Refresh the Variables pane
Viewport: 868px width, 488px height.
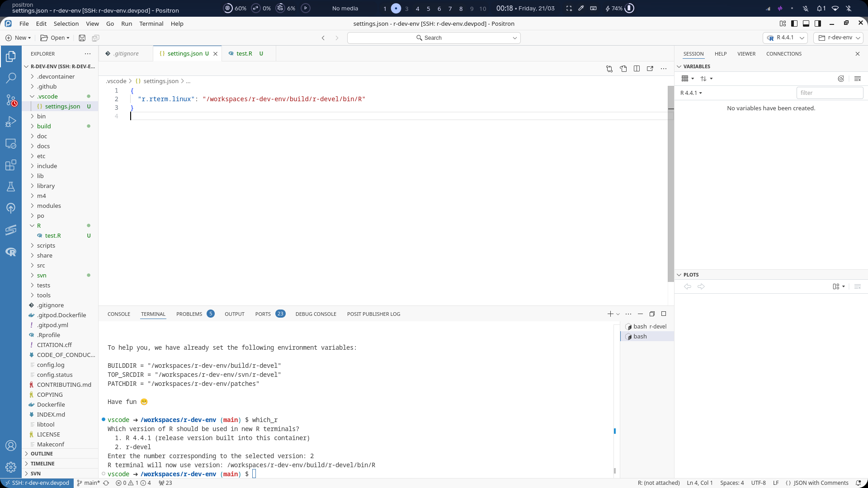point(841,79)
